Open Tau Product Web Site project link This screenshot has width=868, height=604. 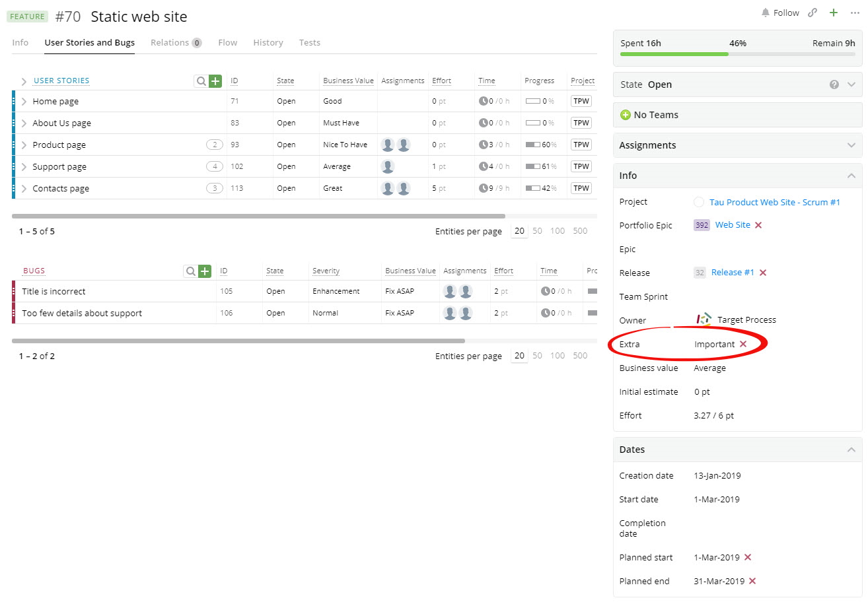pos(775,202)
